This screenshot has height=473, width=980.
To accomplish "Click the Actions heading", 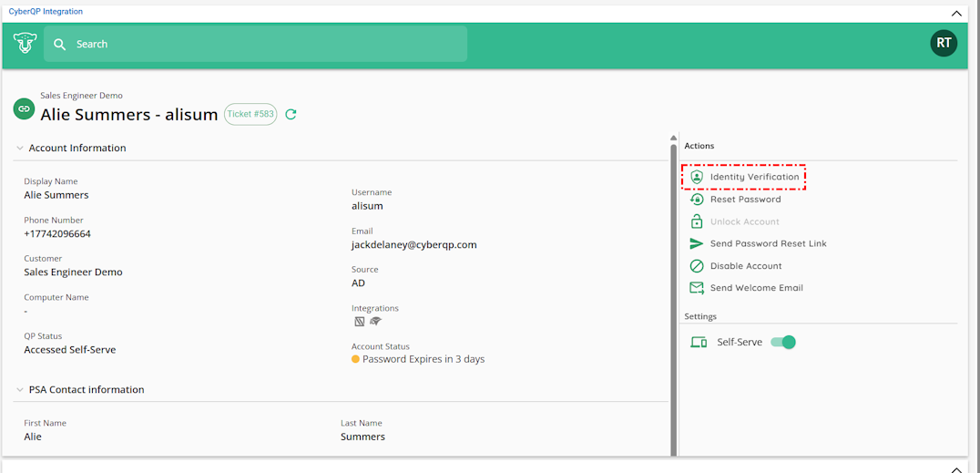I will [699, 146].
